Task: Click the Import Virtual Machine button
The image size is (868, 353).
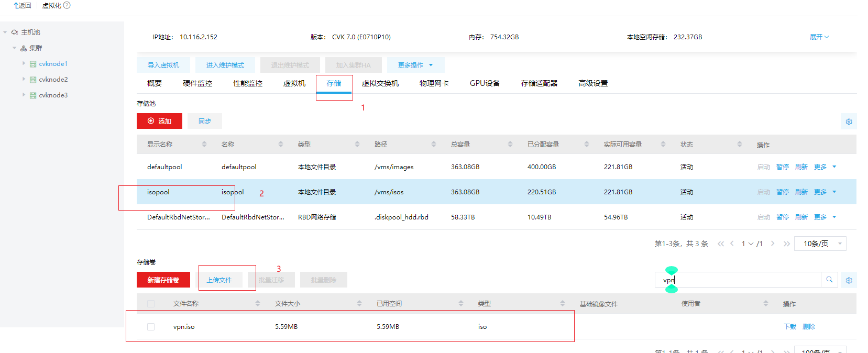Action: click(163, 65)
